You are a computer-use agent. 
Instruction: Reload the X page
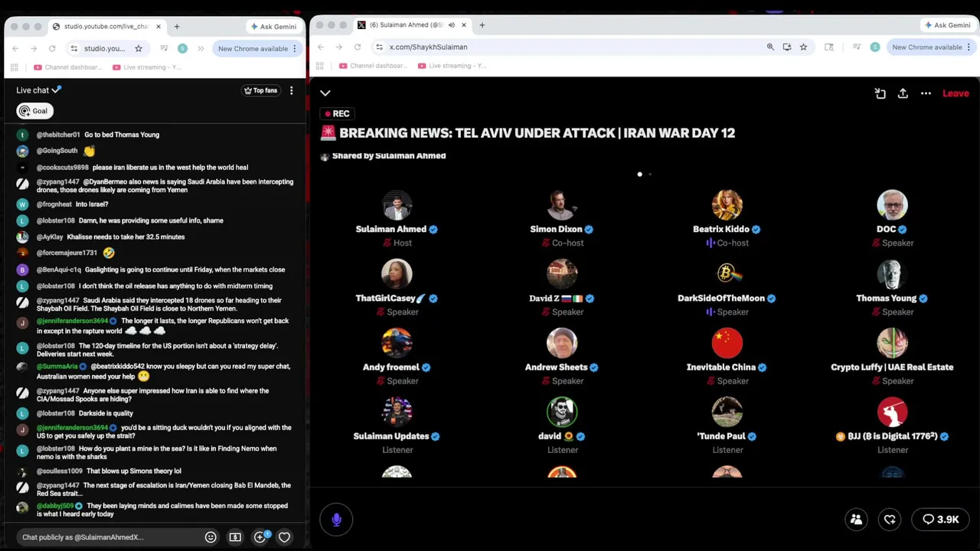click(x=357, y=47)
